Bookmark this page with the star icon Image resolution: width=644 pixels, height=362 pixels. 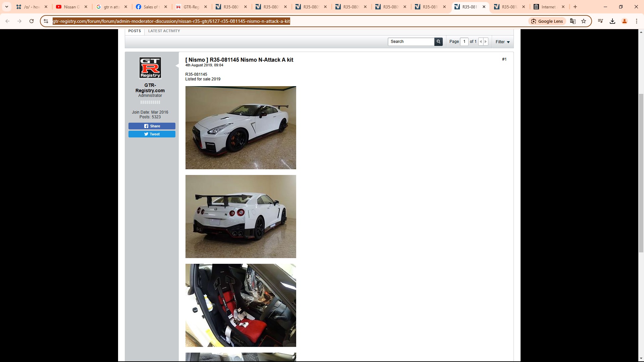click(x=584, y=21)
